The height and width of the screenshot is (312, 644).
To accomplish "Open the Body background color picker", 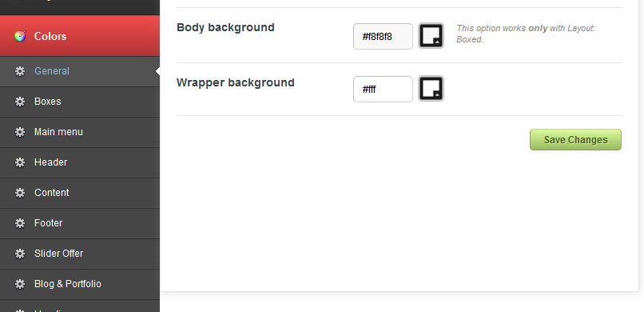I will tap(431, 36).
